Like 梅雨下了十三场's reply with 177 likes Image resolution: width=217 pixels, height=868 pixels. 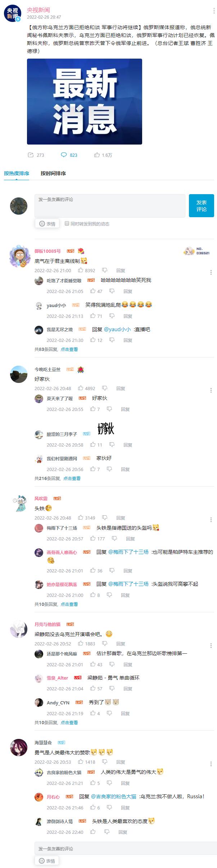coord(93,538)
